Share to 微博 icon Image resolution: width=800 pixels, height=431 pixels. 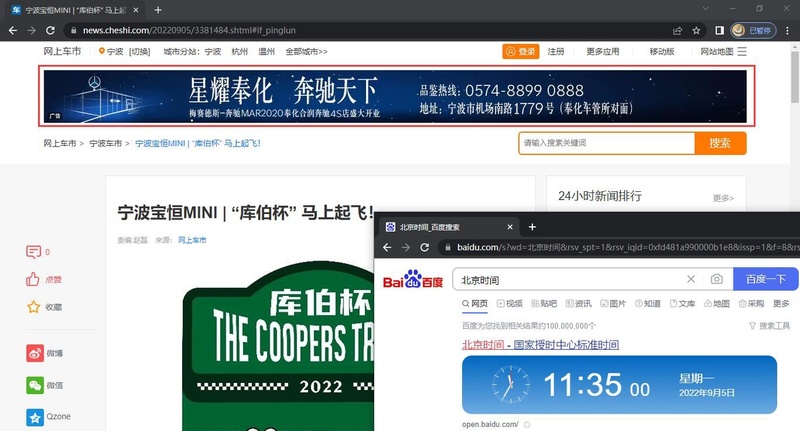(x=35, y=353)
